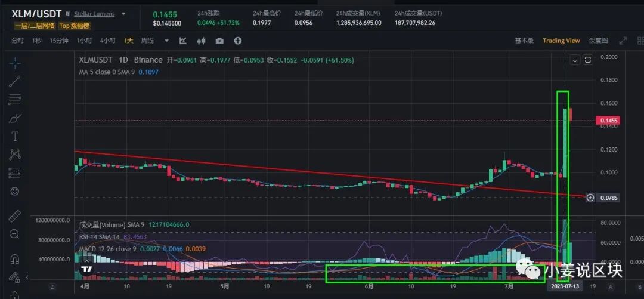Switch to 分时 time view

18,41
